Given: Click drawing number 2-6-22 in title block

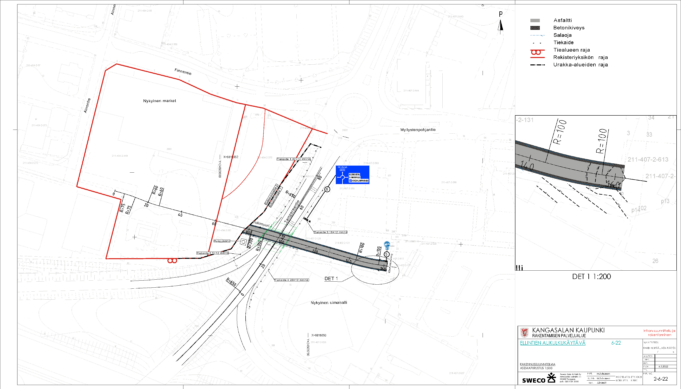Looking at the screenshot, I should [660, 379].
